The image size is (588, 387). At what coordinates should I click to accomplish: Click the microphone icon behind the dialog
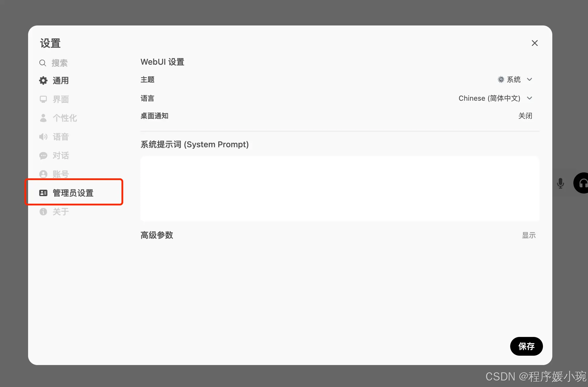560,183
